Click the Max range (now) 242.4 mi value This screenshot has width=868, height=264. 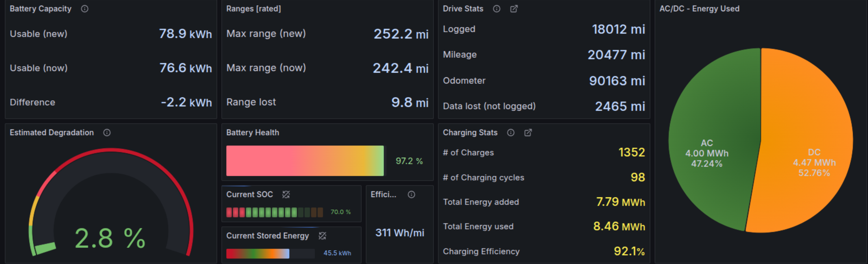tap(401, 68)
